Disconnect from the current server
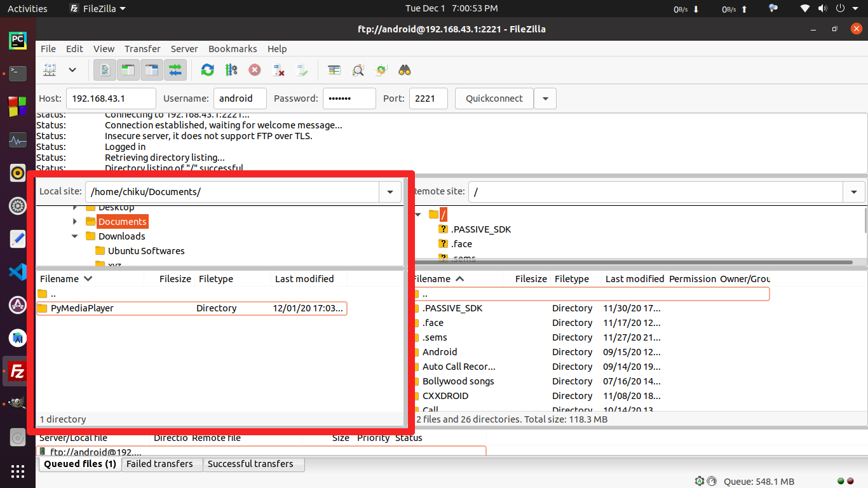This screenshot has width=868, height=488. pos(278,70)
